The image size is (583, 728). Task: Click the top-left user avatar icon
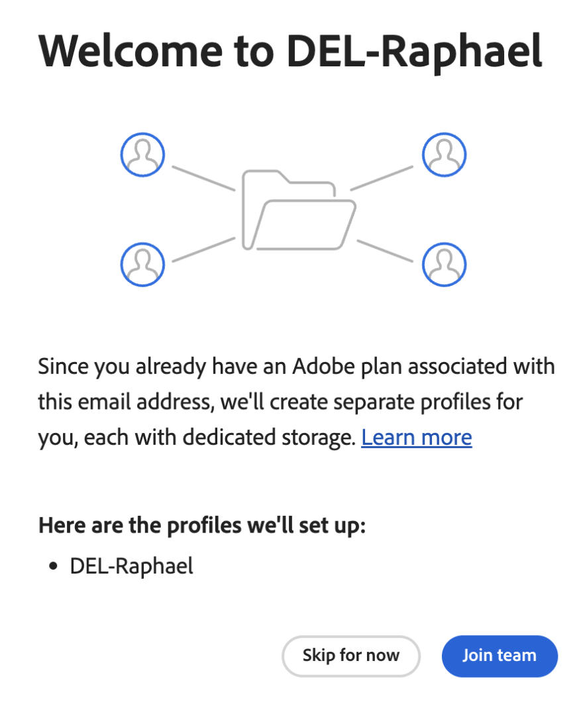pyautogui.click(x=142, y=155)
